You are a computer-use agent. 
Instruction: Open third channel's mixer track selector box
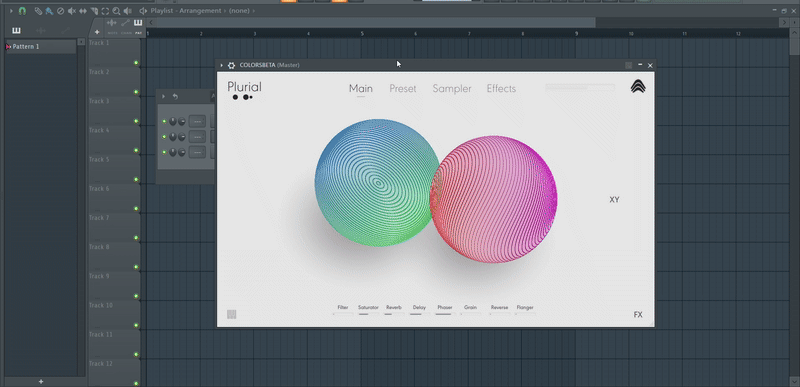click(197, 152)
